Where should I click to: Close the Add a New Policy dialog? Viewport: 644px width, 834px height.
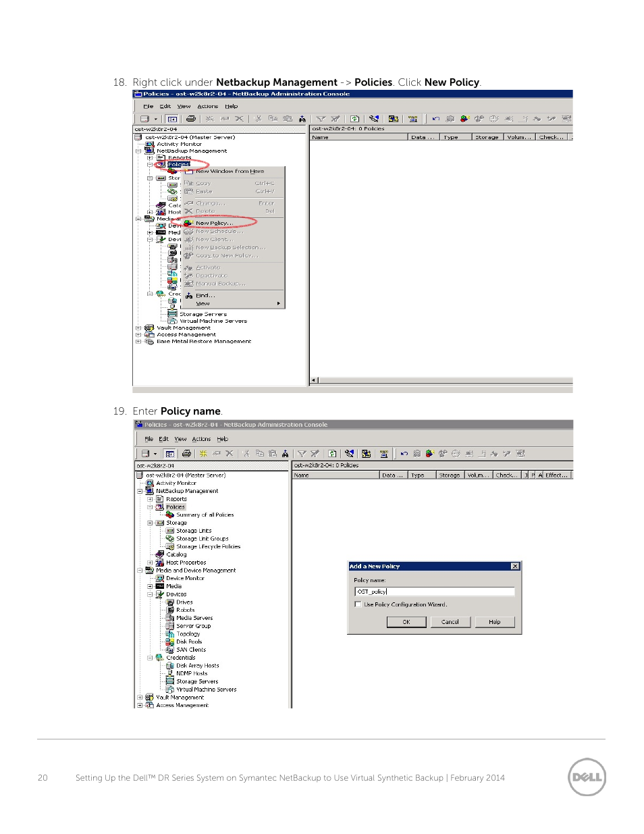[515, 567]
